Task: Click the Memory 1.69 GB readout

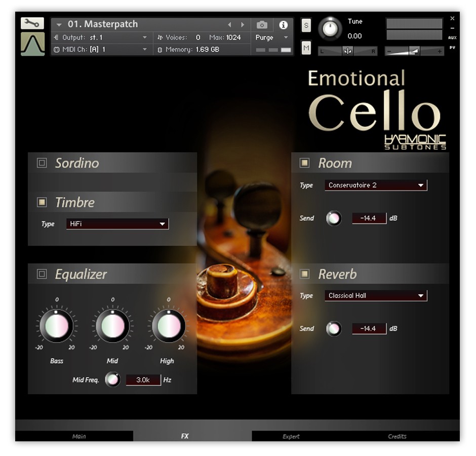Action: [x=207, y=49]
